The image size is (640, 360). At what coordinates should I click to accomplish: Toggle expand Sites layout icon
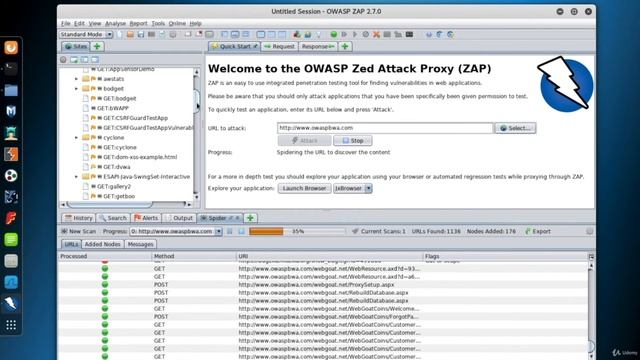[x=224, y=35]
